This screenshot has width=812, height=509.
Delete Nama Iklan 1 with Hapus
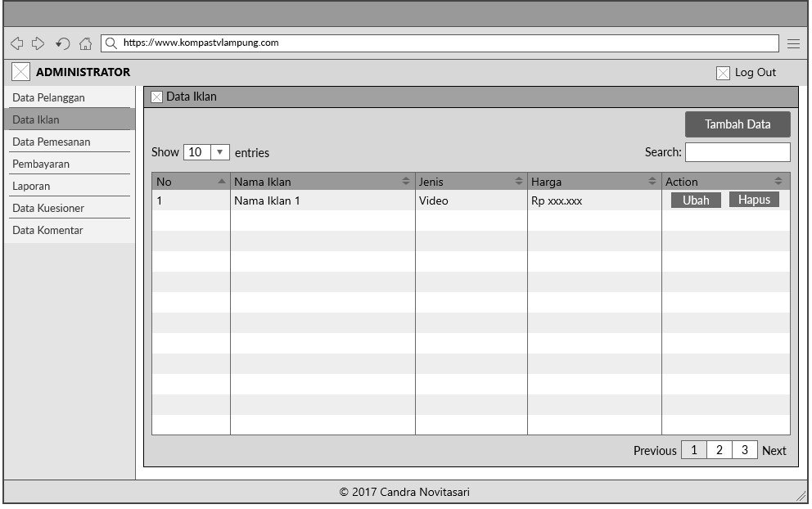pyautogui.click(x=754, y=200)
